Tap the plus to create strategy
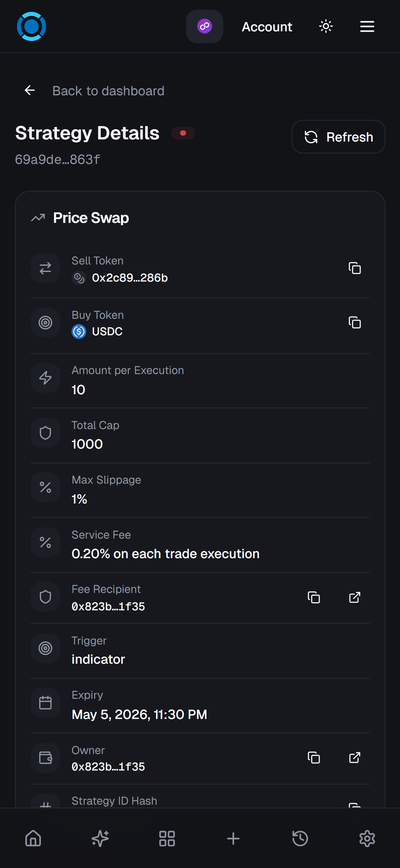This screenshot has width=400, height=868. pyautogui.click(x=233, y=838)
